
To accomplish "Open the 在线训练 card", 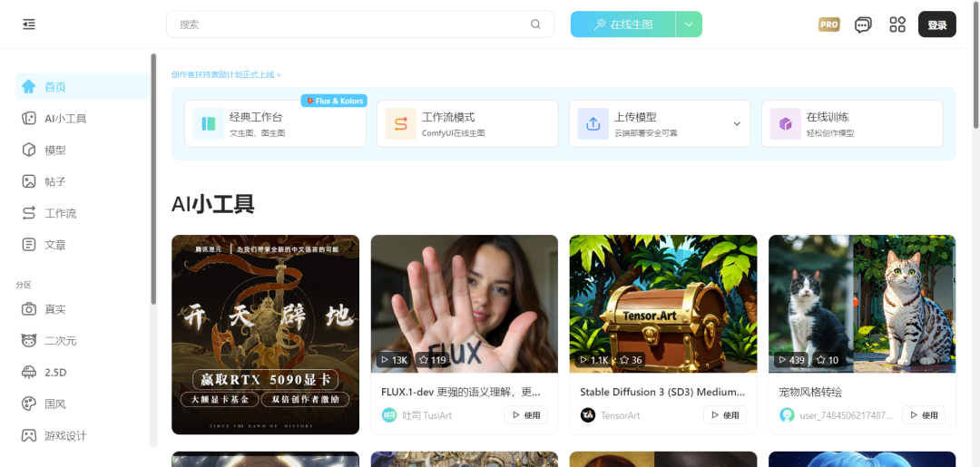I will point(852,123).
